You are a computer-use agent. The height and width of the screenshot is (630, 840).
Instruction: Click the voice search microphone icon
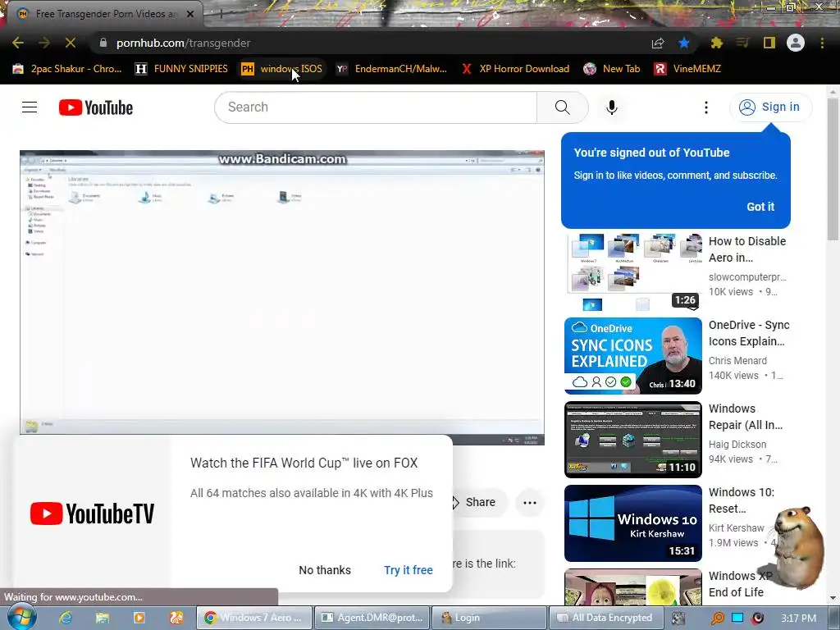(612, 107)
